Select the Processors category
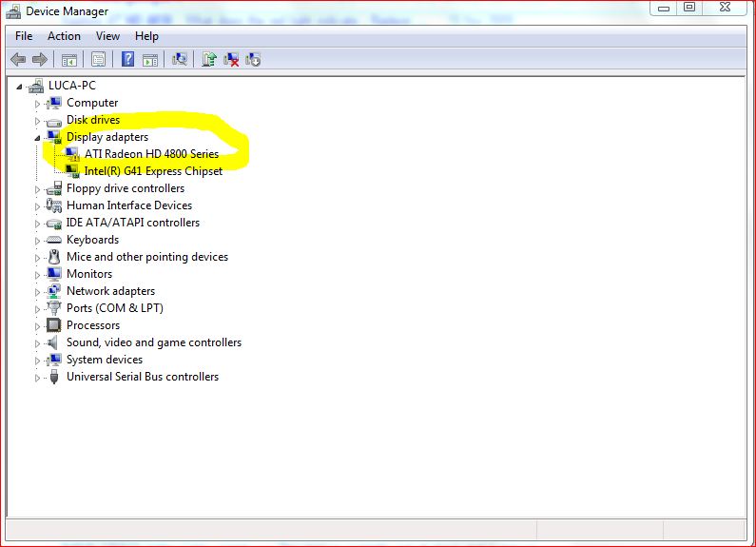Screen dimensions: 756x547 click(93, 325)
